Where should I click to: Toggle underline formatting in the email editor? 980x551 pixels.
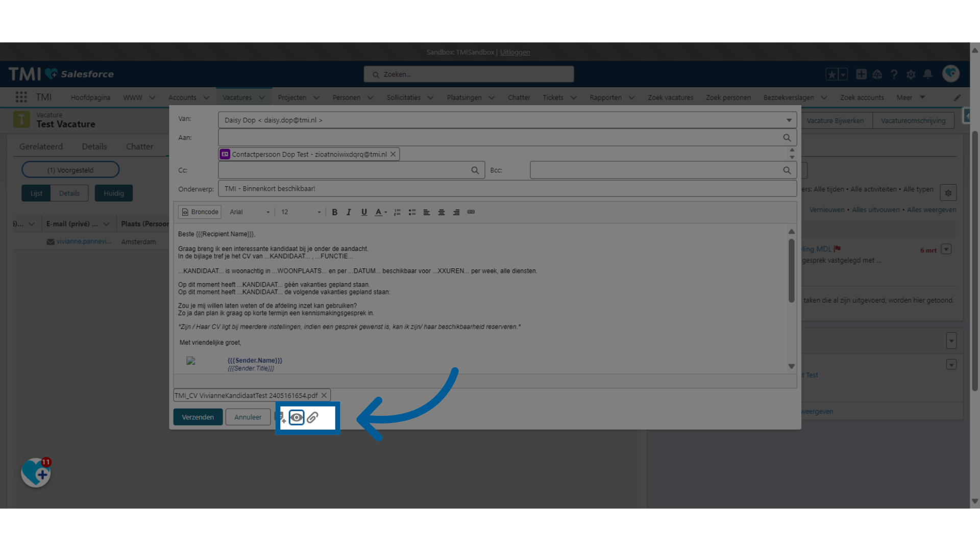pyautogui.click(x=364, y=212)
